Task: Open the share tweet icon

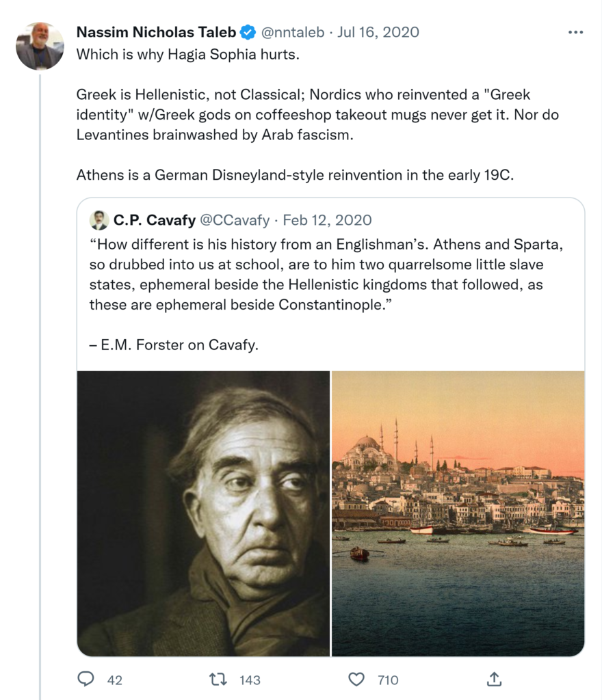Action: (494, 679)
